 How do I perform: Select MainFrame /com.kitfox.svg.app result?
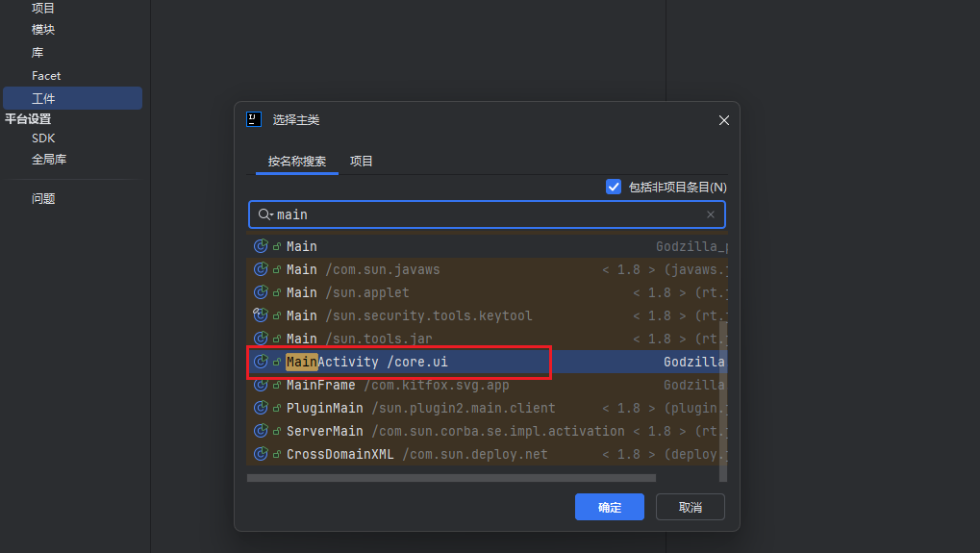pyautogui.click(x=487, y=385)
